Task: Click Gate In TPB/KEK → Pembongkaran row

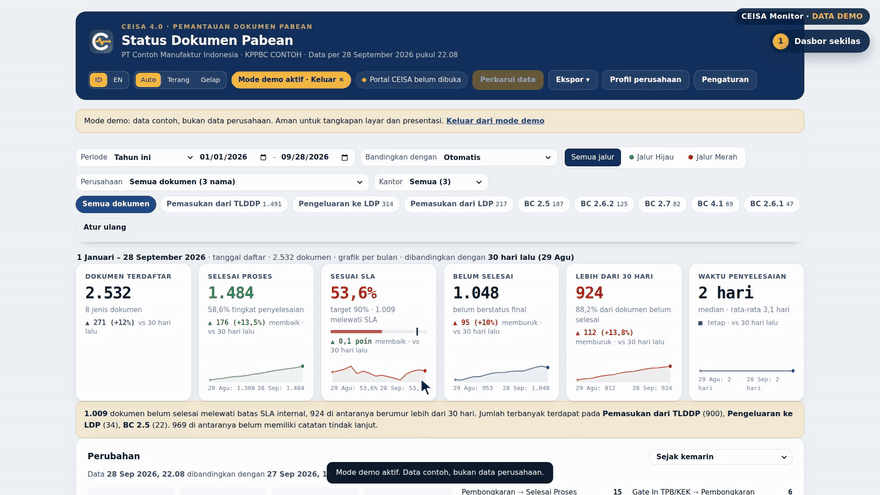Action: [712, 492]
